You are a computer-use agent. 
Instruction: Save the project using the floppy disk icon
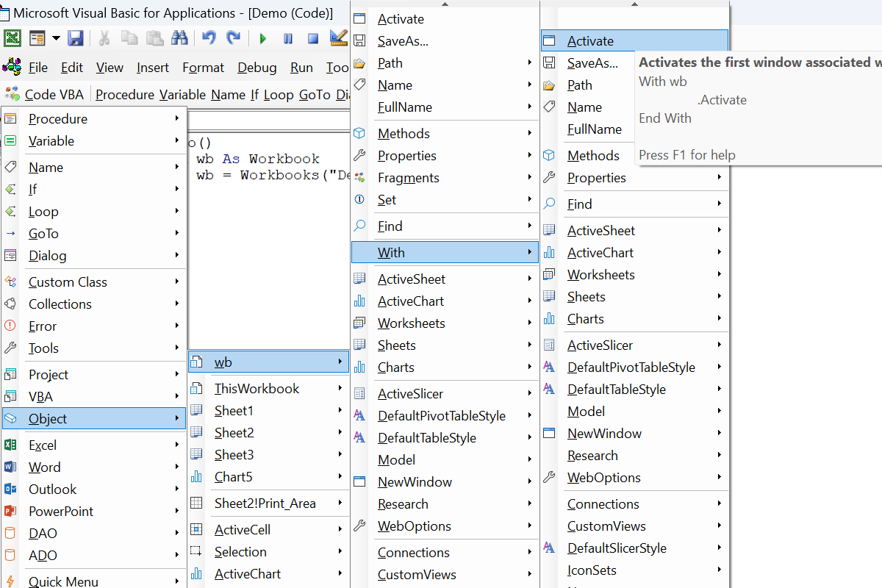coord(76,38)
